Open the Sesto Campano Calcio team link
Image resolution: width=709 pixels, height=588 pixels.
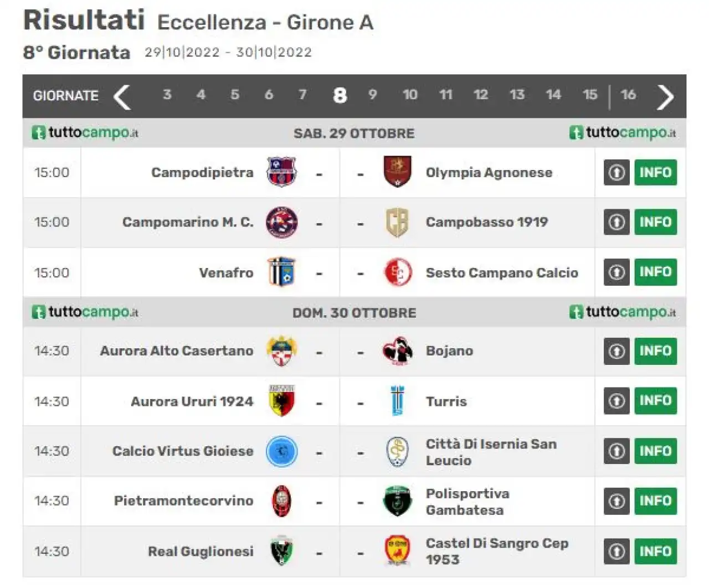pos(502,272)
